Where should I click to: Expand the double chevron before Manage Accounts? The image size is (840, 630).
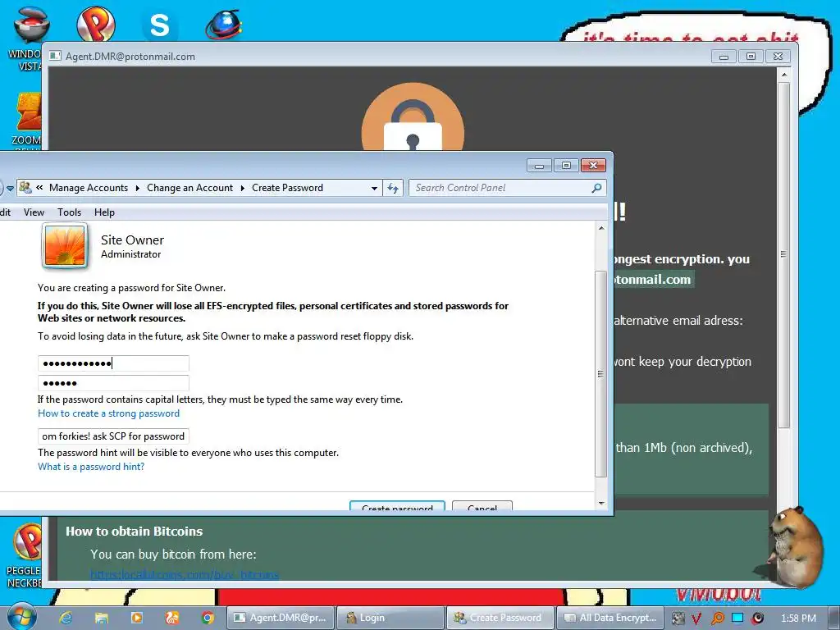coord(39,188)
